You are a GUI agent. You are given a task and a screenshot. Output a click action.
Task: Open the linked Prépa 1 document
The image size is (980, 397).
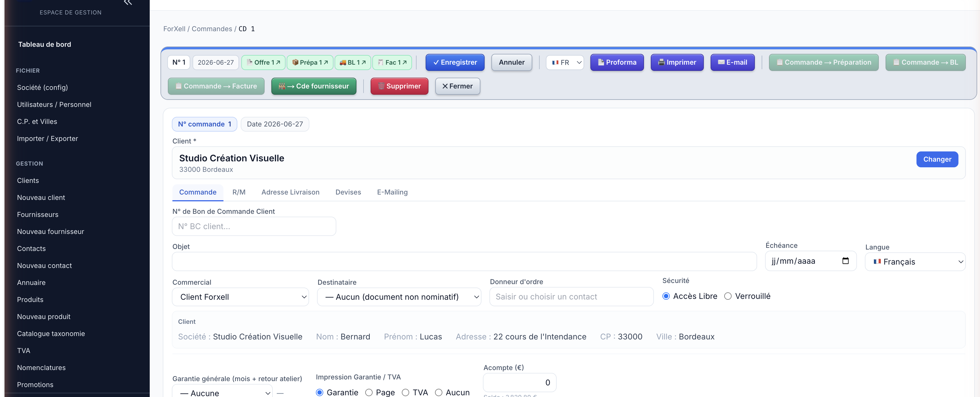(310, 62)
